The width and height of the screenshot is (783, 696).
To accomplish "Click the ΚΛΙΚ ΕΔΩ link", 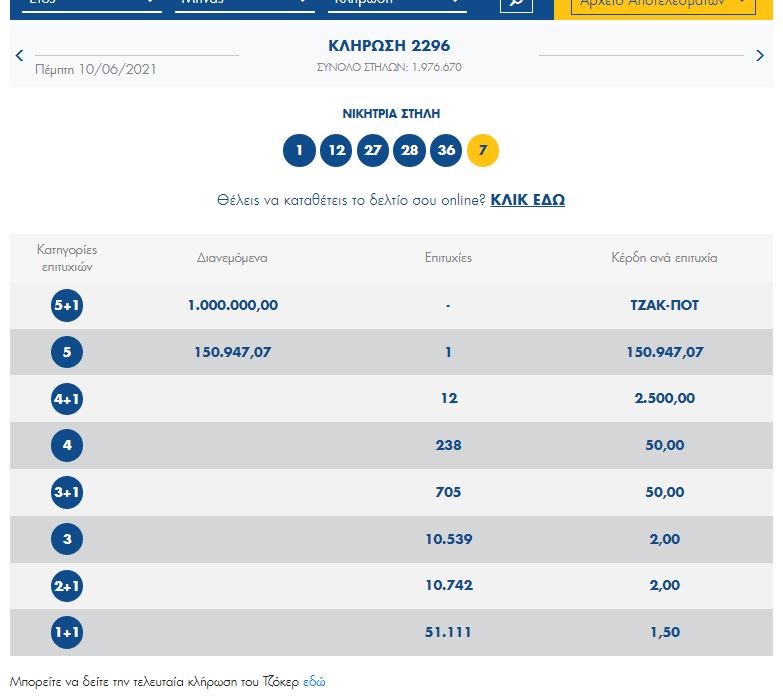I will (527, 200).
